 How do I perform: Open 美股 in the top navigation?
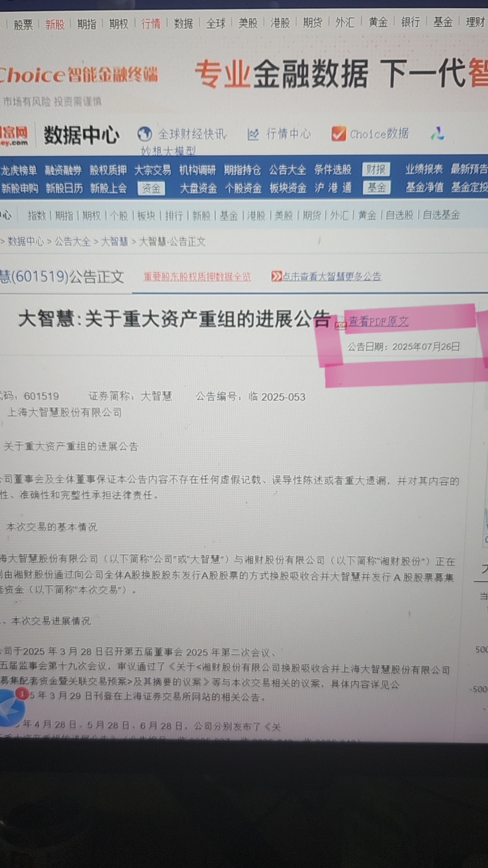[248, 23]
